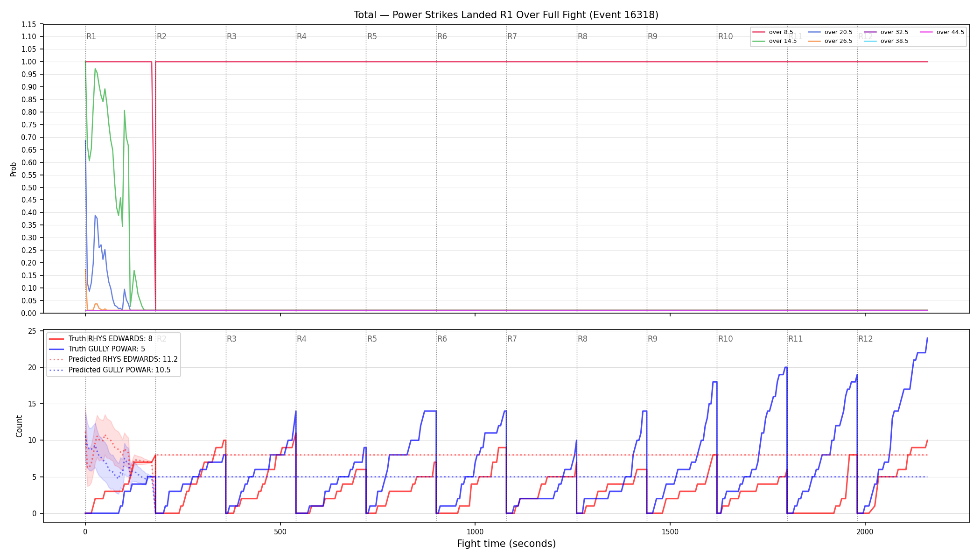Screen dimensions: 980x560
Task: Click the red line swatch beside 'over 8.5'
Action: pyautogui.click(x=759, y=32)
